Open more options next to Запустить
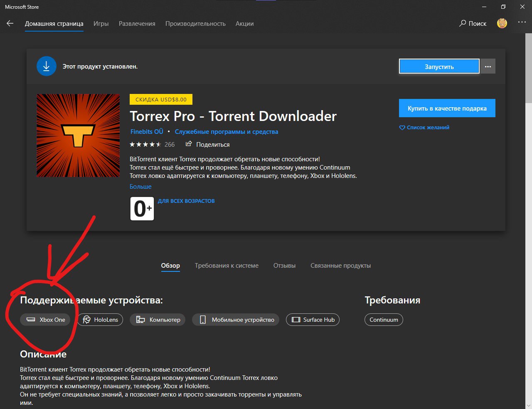The width and height of the screenshot is (532, 409). (x=488, y=67)
